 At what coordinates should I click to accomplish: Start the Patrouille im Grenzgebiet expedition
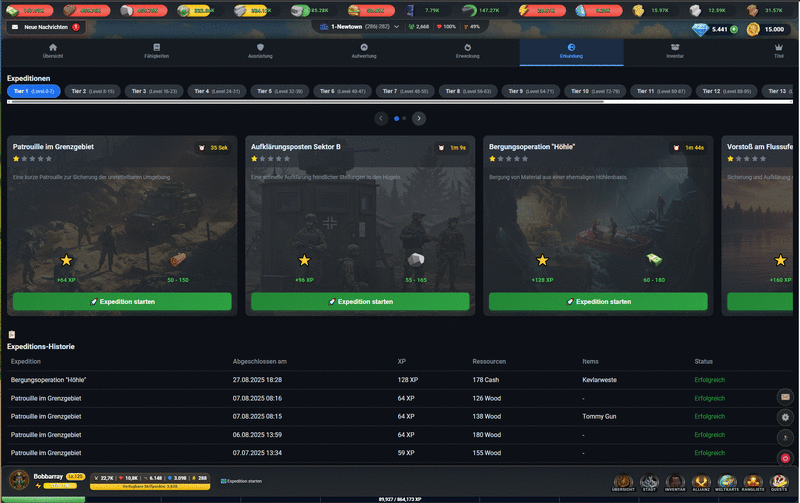[122, 301]
